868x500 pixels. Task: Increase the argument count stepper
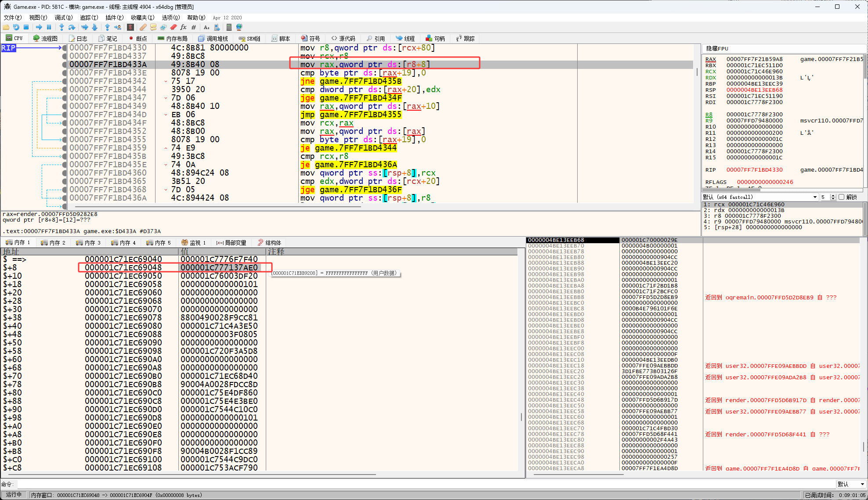coord(833,195)
